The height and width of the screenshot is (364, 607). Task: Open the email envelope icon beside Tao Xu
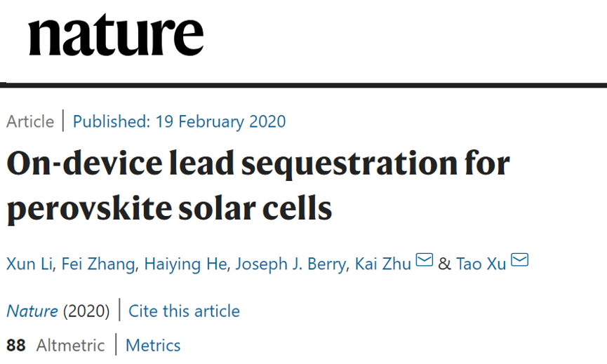[x=519, y=259]
